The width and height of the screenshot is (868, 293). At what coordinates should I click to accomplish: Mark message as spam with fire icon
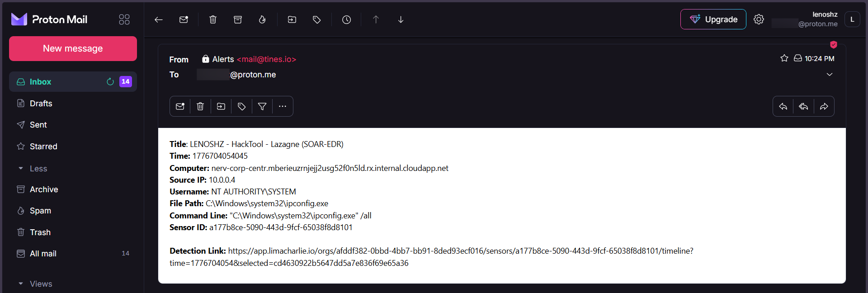coord(262,19)
